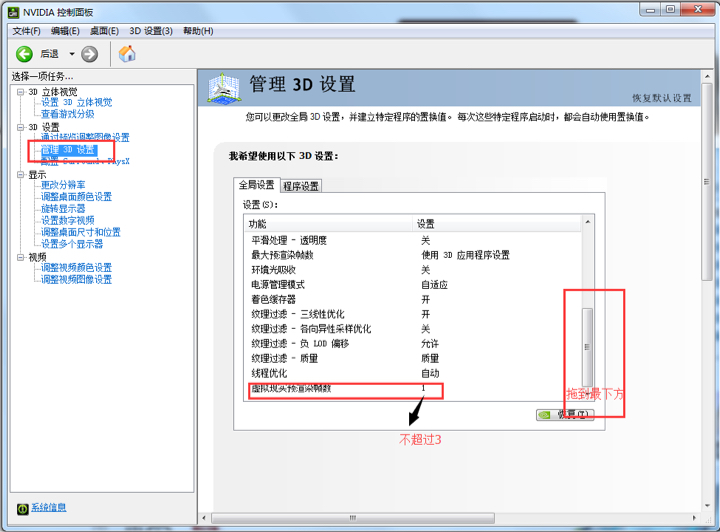Click the green Back arrow icon
The image size is (720, 532).
click(x=24, y=54)
